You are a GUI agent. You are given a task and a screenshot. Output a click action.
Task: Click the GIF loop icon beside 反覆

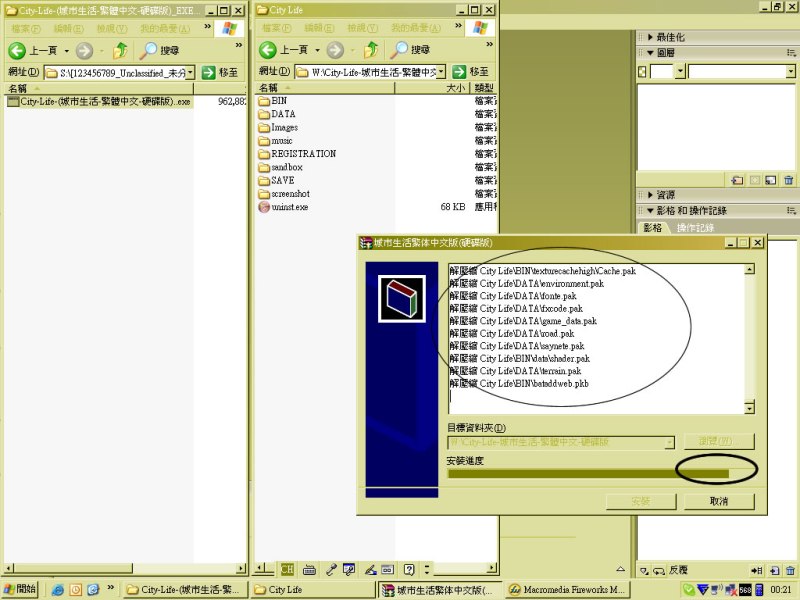coord(659,570)
